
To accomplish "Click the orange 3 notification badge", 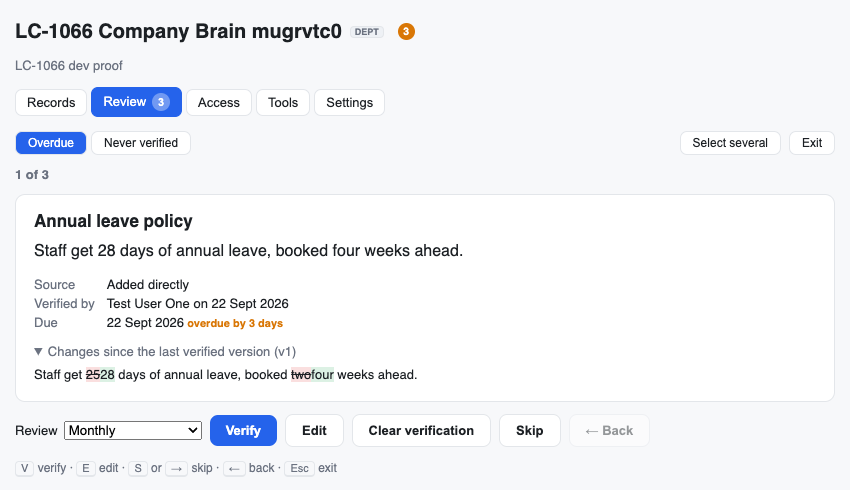I will pos(406,31).
